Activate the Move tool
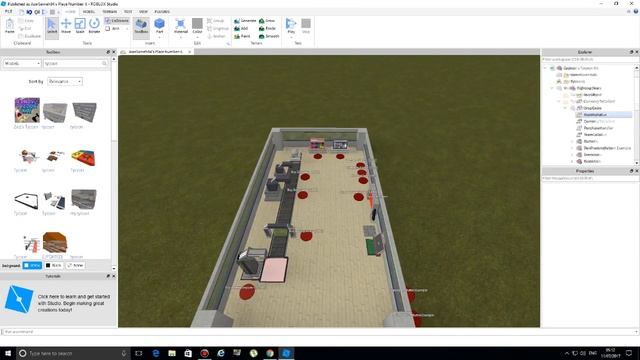Screen dimensions: 640x360 [66, 26]
